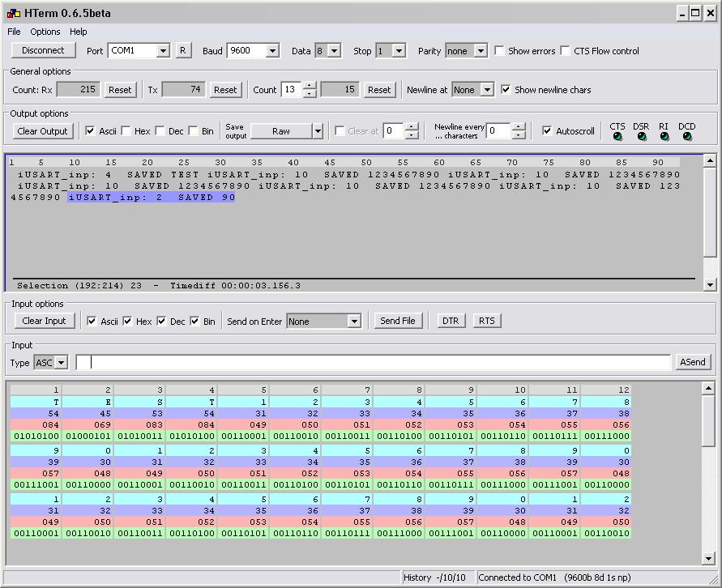Image resolution: width=722 pixels, height=588 pixels.
Task: Click binary cell 01000101 in history table
Action: click(x=88, y=436)
